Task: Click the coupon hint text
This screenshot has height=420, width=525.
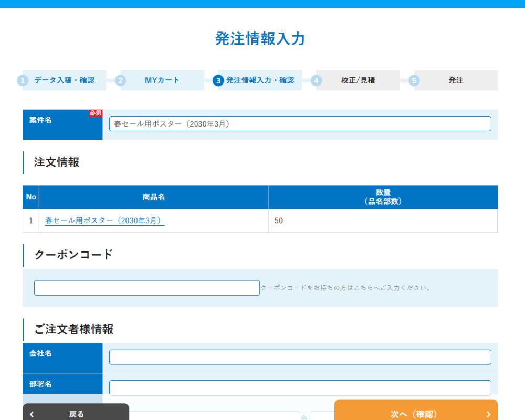Action: (x=346, y=288)
